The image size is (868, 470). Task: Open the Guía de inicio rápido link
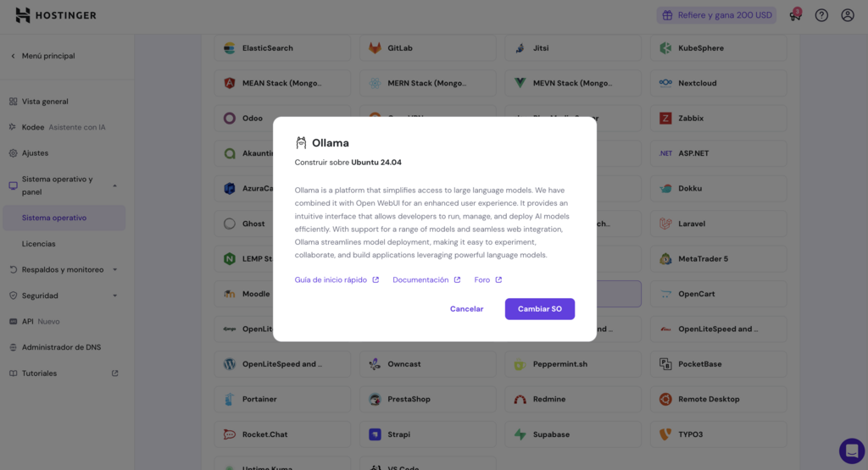pos(337,279)
